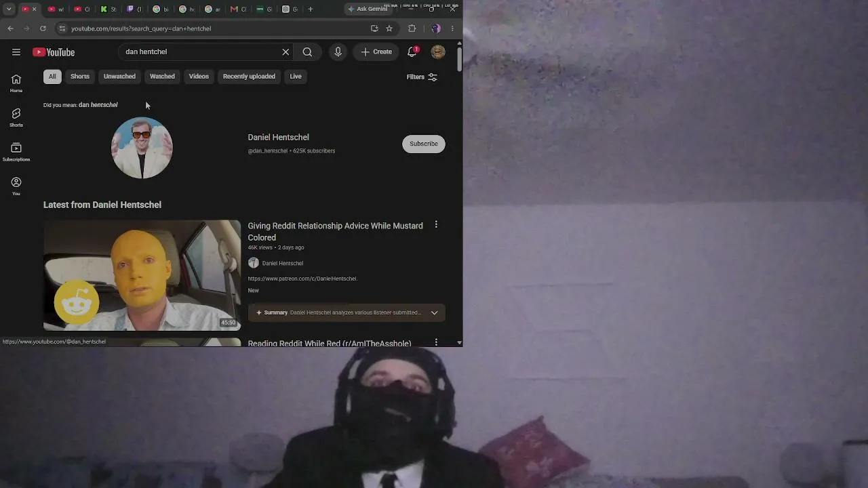Expand the video Summary chevron
Viewport: 868px width, 488px height.
(x=435, y=312)
